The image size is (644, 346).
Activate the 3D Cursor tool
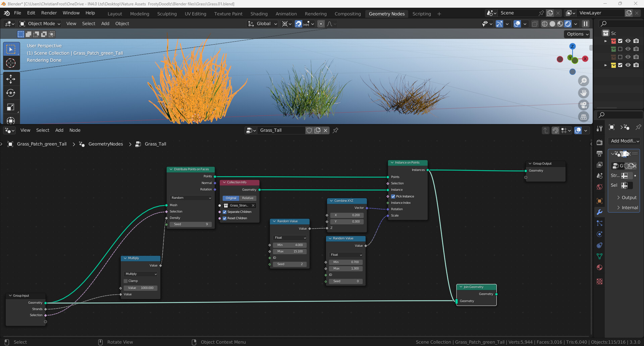(11, 63)
